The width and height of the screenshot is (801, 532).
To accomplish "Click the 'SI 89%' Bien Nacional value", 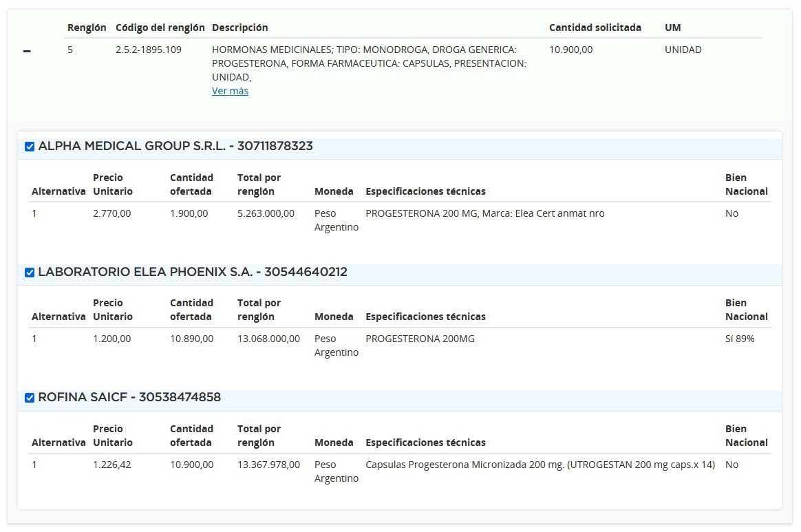I will 740,339.
